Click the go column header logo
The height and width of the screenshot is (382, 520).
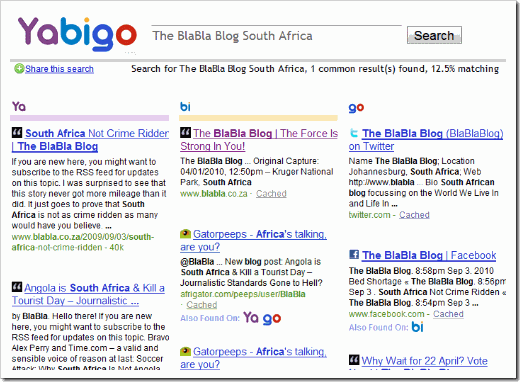[356, 108]
